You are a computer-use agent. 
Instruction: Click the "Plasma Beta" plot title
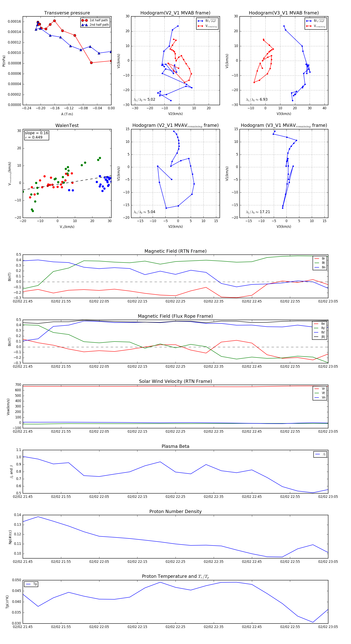(x=175, y=447)
